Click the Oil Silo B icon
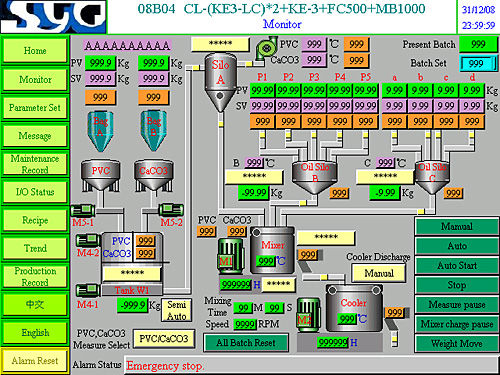Screen dimensions: 500x375 click(315, 177)
